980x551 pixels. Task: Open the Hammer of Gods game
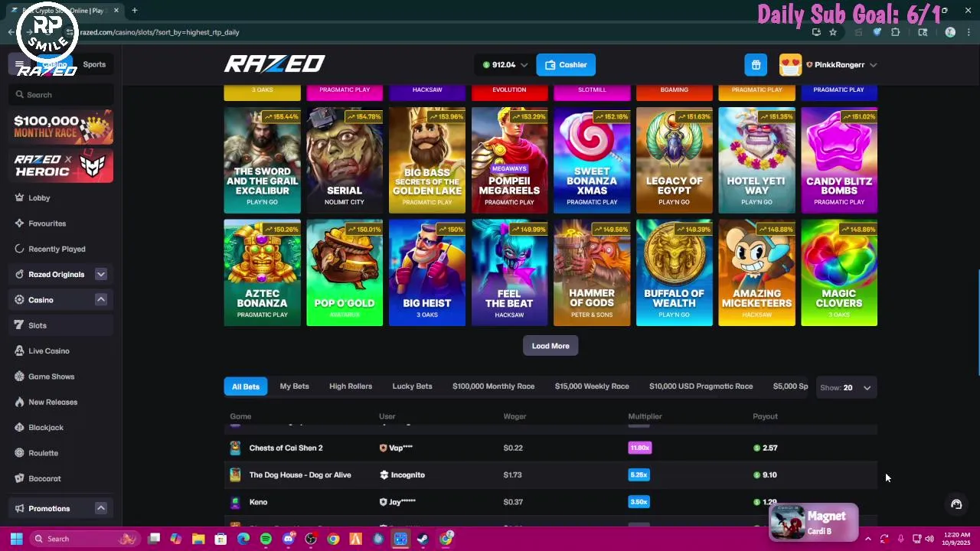pyautogui.click(x=592, y=273)
